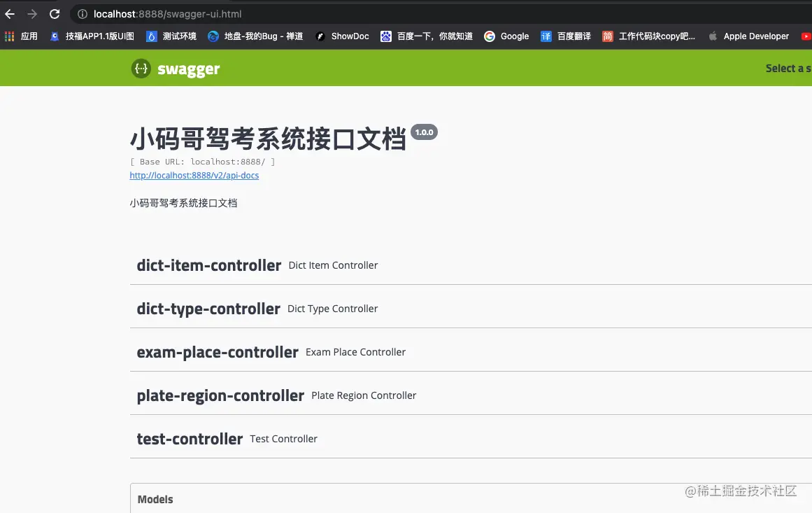Viewport: 812px width, 513px height.
Task: Expand the plate-region-controller section
Action: pos(471,396)
